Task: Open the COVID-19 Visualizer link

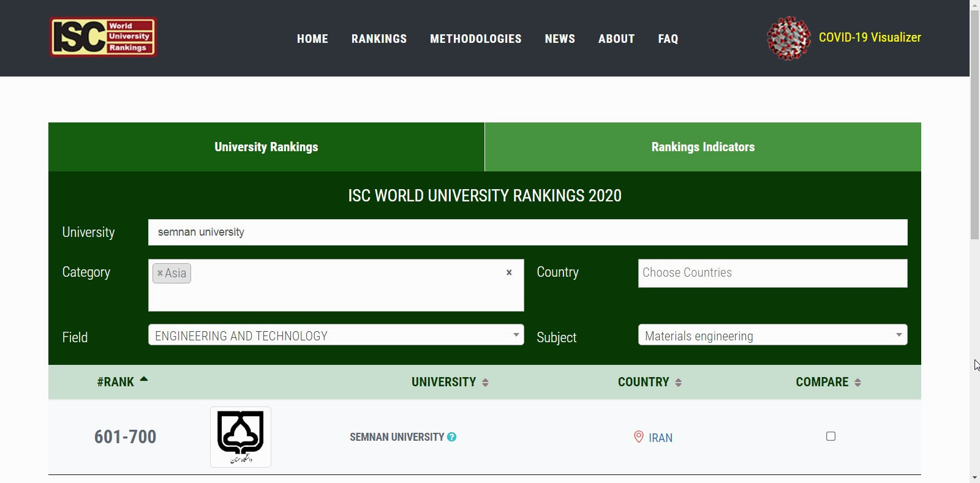Action: [x=870, y=37]
